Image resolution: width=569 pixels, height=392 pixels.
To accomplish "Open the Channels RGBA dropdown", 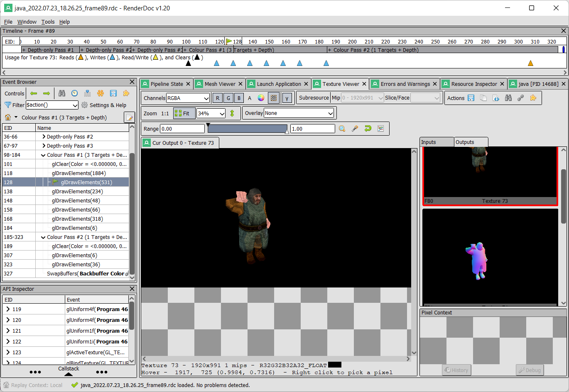I will coord(188,98).
